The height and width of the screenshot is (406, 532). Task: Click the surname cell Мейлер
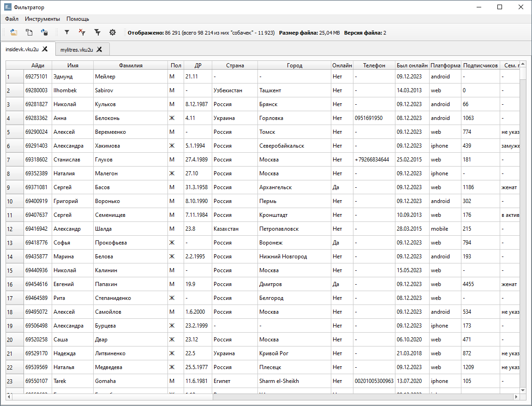pos(131,77)
